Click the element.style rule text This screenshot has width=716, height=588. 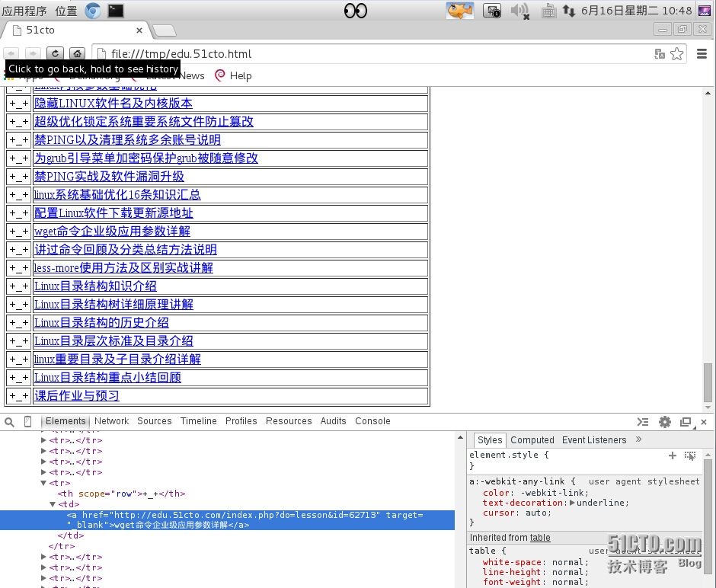point(509,455)
